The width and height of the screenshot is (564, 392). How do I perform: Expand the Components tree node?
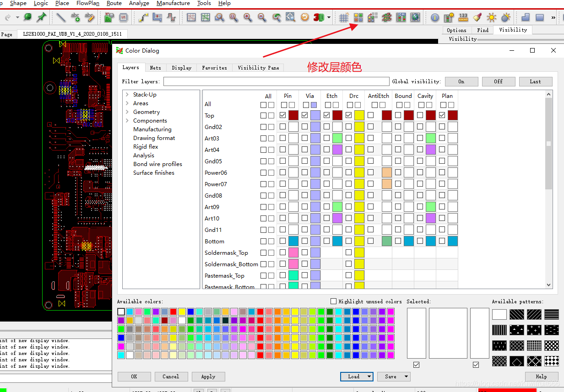[127, 121]
